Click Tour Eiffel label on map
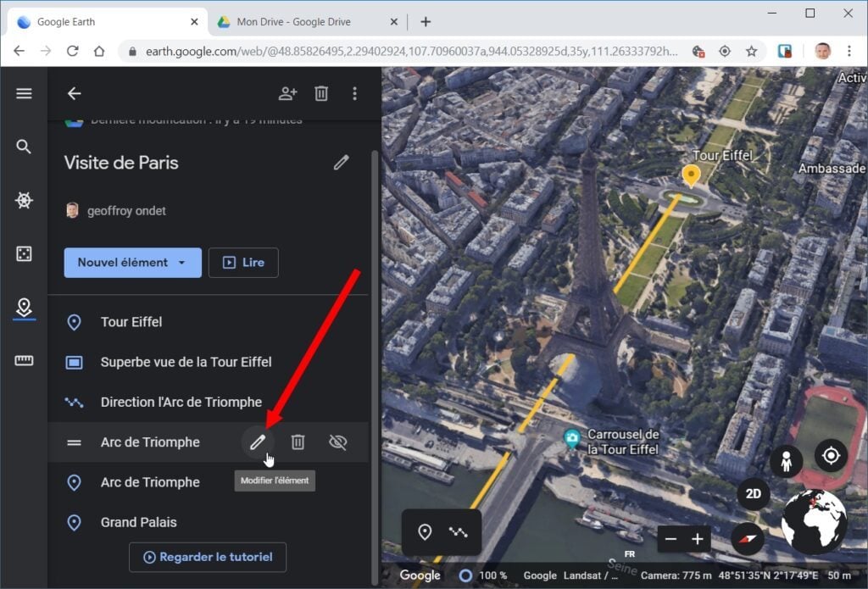 point(722,156)
